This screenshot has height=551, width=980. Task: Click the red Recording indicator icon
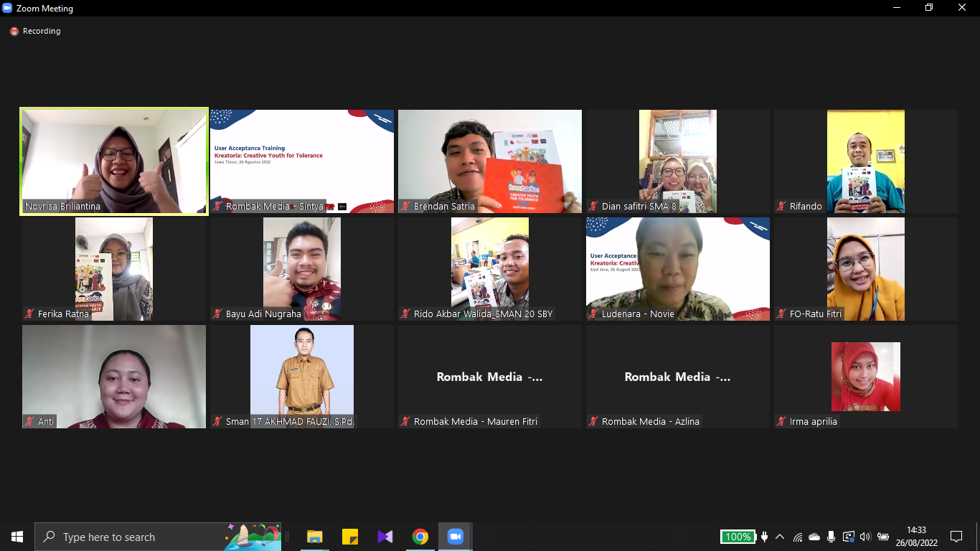tap(14, 32)
